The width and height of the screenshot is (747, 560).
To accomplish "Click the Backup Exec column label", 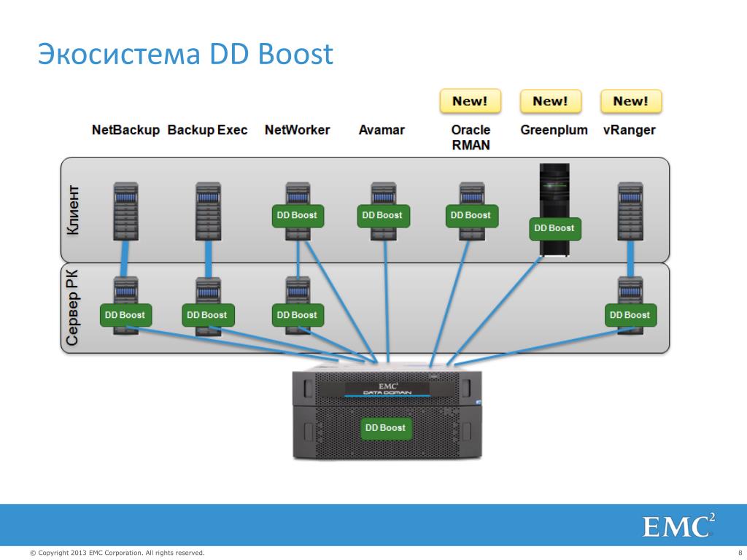I will pos(208,130).
